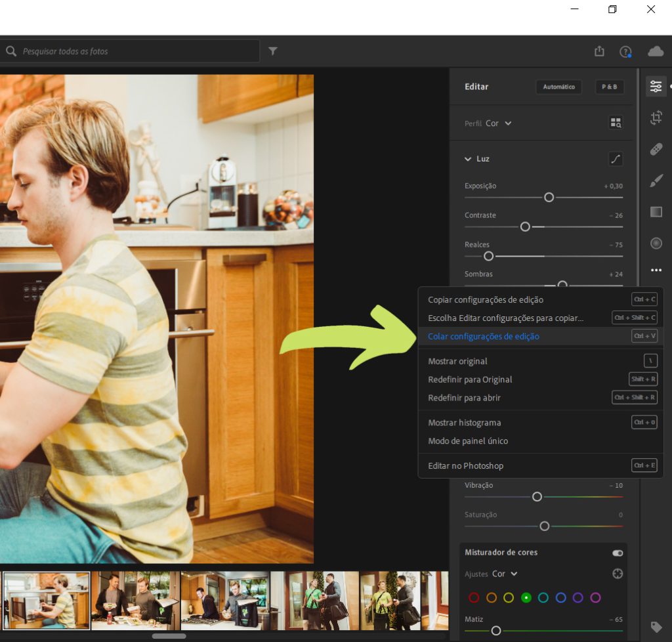Choose Colar configurações de edição
Viewport: 672px width, 642px height.
(x=484, y=336)
